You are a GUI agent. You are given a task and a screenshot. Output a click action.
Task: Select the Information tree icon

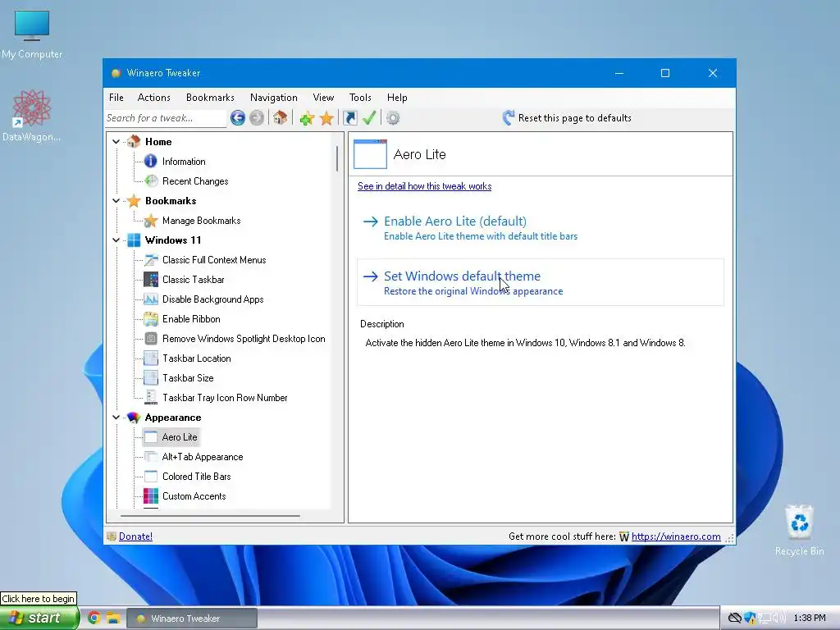151,162
